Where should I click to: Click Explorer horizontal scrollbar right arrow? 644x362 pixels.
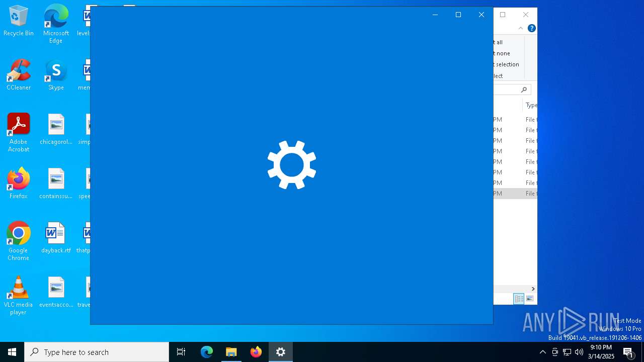tap(533, 289)
